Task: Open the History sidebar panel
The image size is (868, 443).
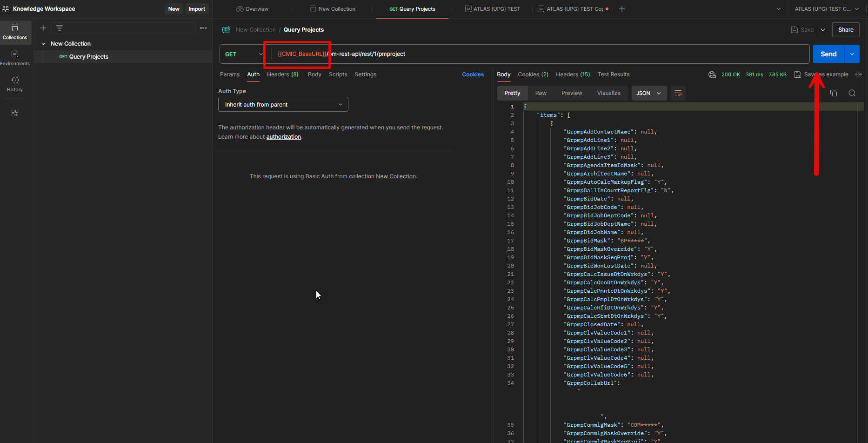Action: click(15, 84)
